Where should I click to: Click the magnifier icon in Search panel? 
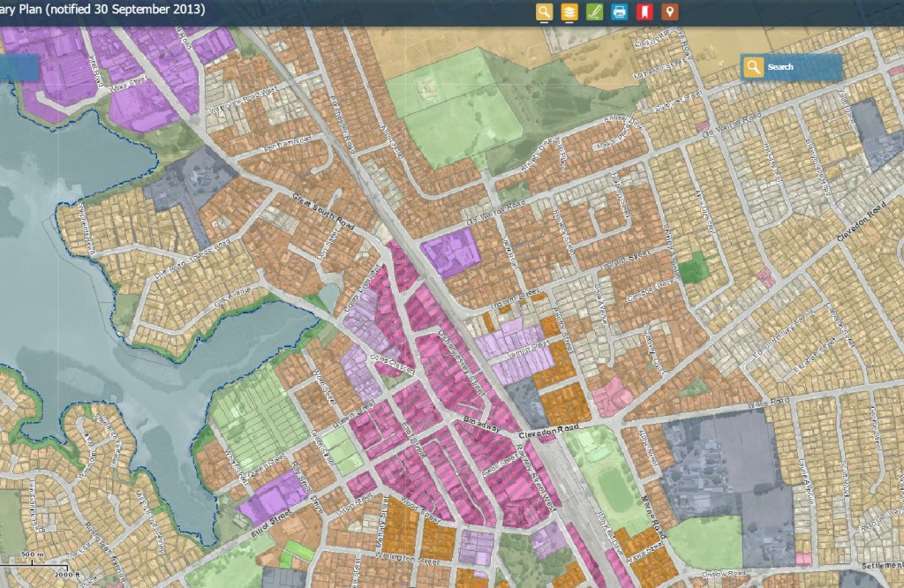coord(753,67)
